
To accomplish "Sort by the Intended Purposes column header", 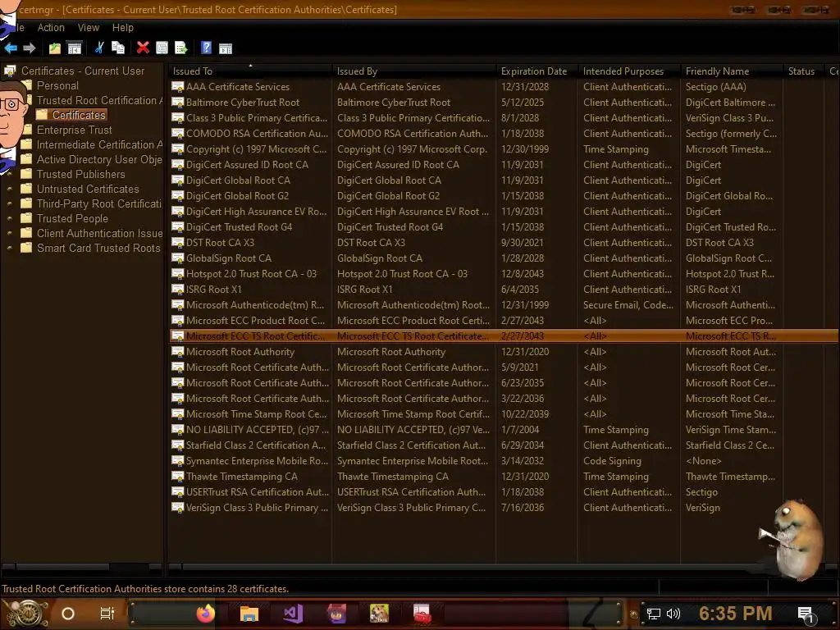I will point(629,71).
